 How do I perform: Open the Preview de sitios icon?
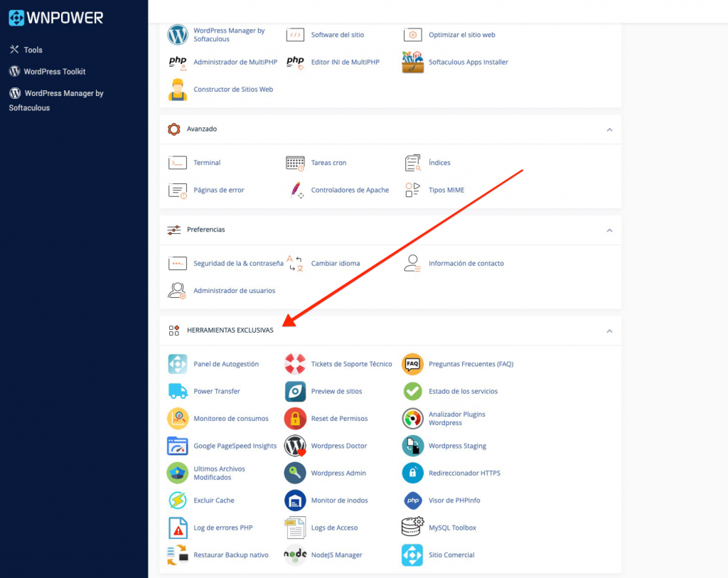(x=295, y=391)
